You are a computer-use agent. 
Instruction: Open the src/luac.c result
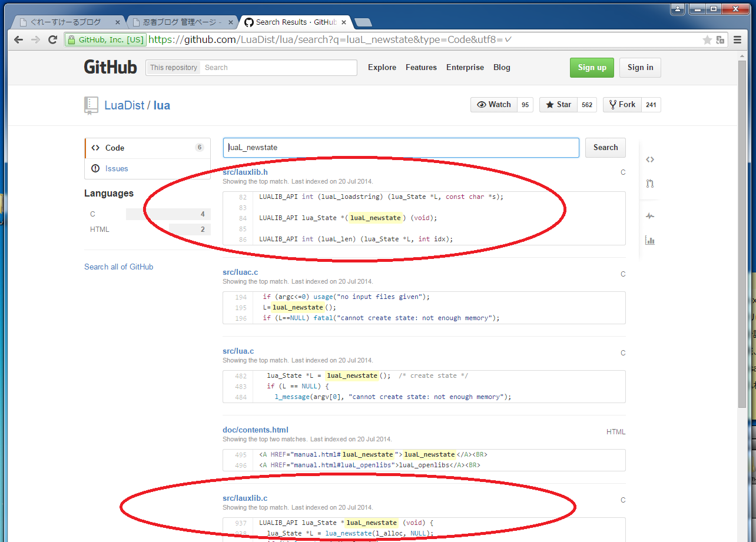(x=240, y=272)
